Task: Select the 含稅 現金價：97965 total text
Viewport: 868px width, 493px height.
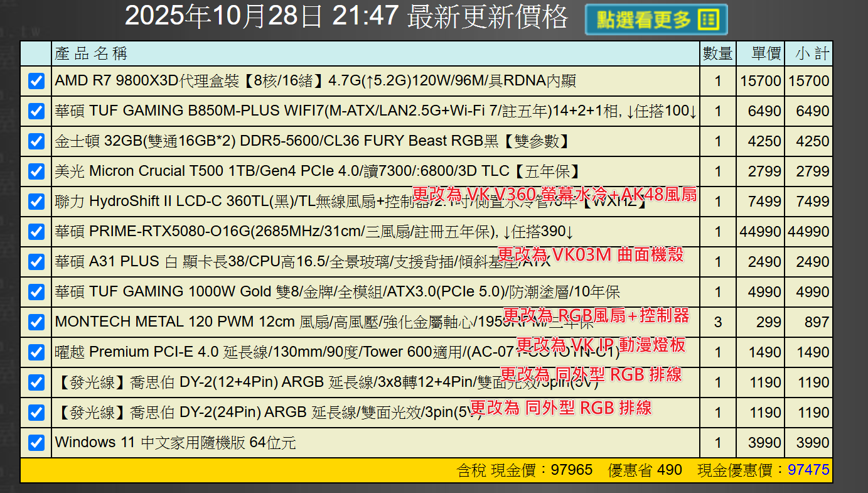Action: 525,470
